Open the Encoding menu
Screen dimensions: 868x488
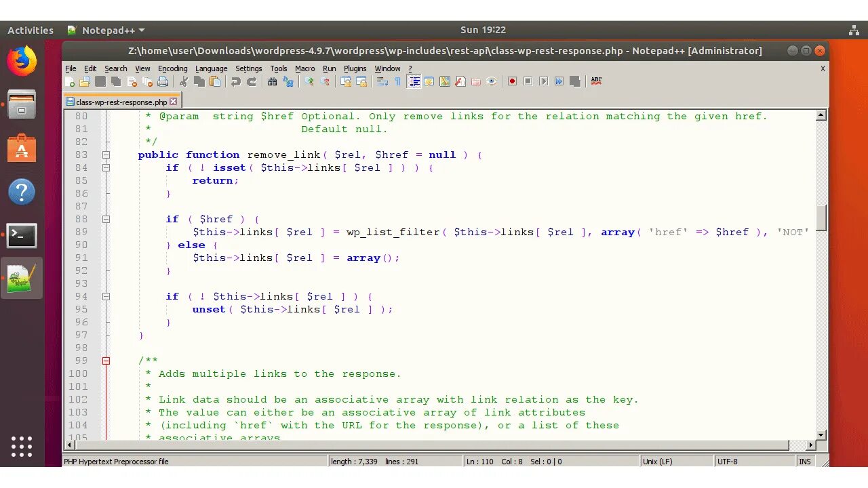pyautogui.click(x=172, y=68)
